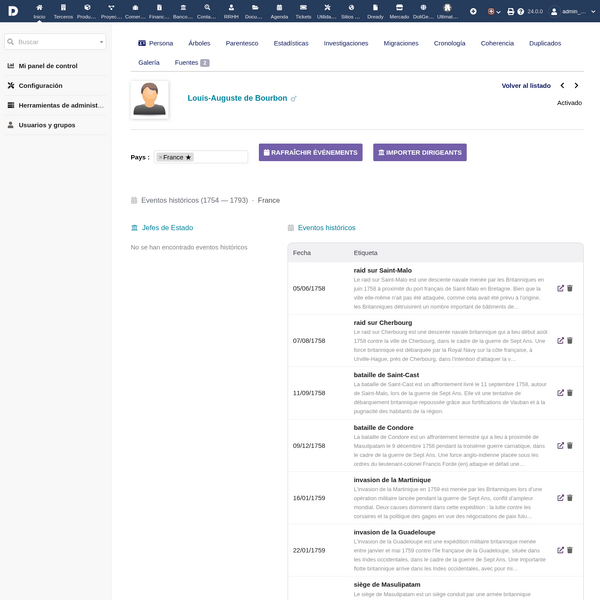Click Importer dirigeants button
This screenshot has width=600, height=600.
click(420, 152)
